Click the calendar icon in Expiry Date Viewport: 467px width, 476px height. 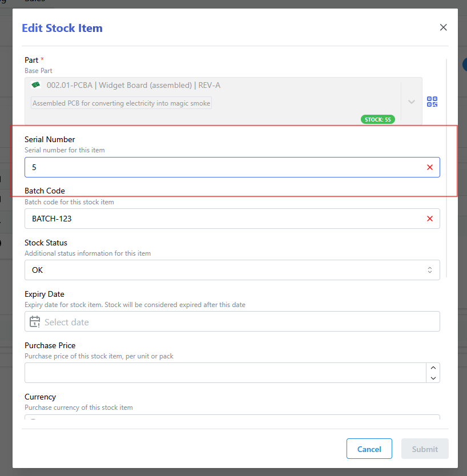pyautogui.click(x=35, y=322)
